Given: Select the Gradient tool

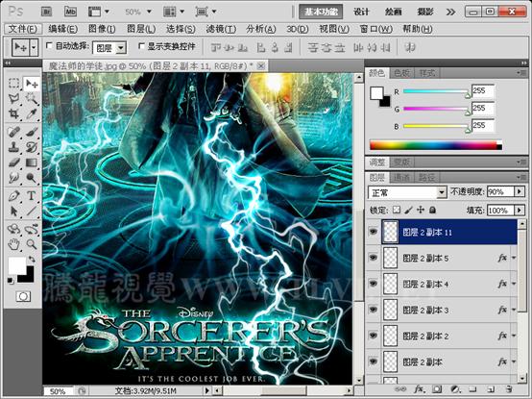Looking at the screenshot, I should 32,162.
